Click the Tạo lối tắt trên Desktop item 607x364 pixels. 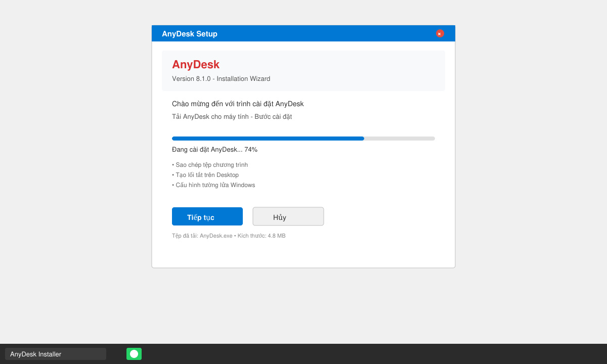pos(205,175)
